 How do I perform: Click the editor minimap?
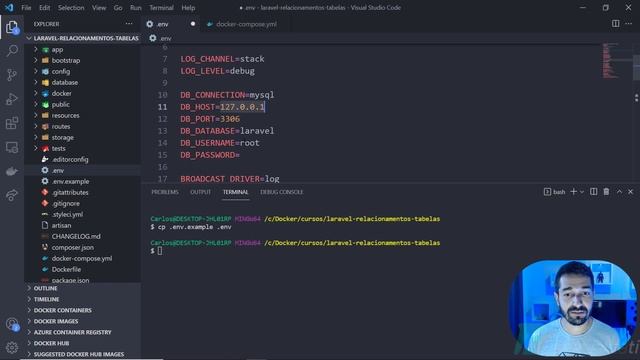[x=616, y=61]
